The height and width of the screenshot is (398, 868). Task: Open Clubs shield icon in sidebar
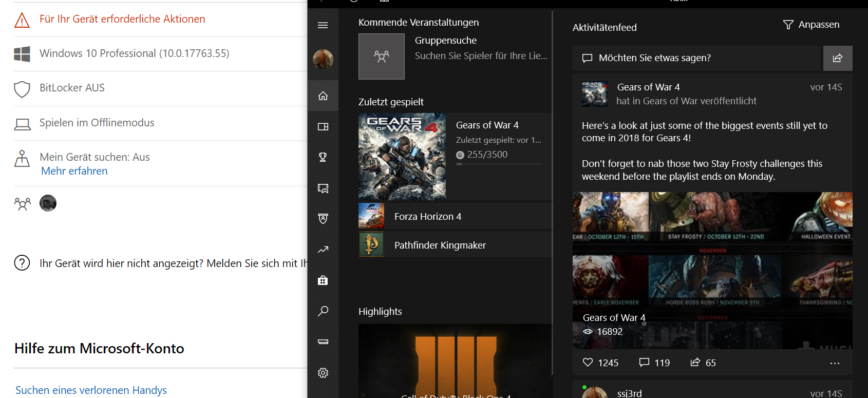[323, 219]
